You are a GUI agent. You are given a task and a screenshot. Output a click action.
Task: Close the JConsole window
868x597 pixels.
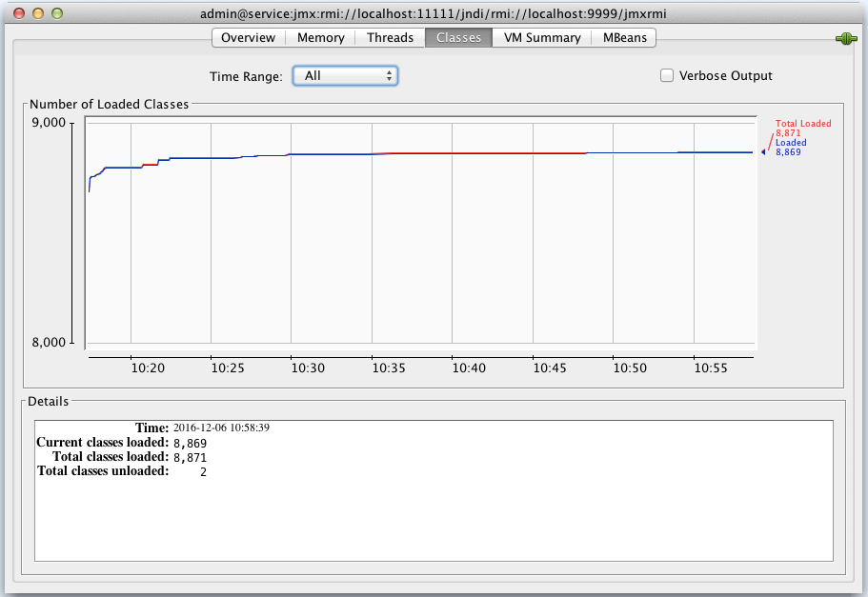[19, 13]
